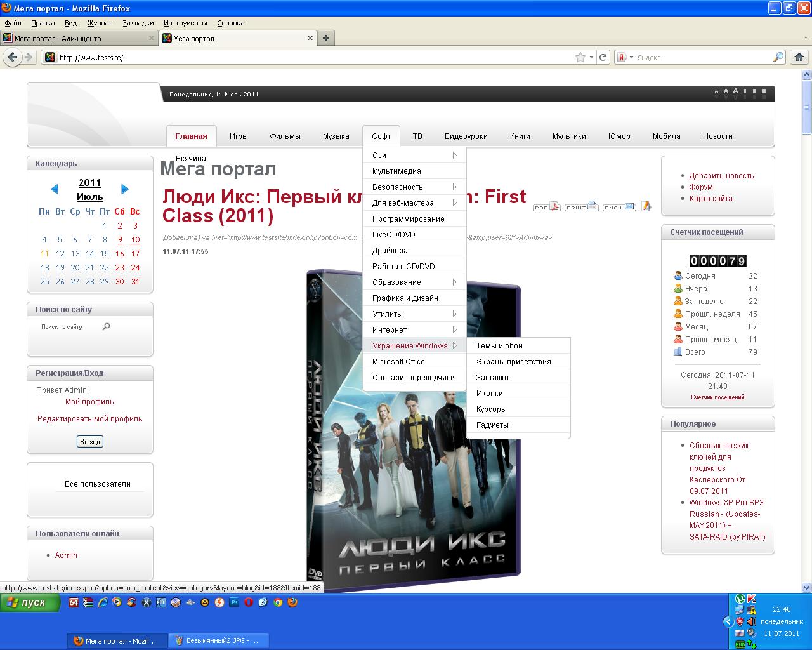The image size is (812, 650).
Task: Click the PDF export icon
Action: (x=546, y=206)
